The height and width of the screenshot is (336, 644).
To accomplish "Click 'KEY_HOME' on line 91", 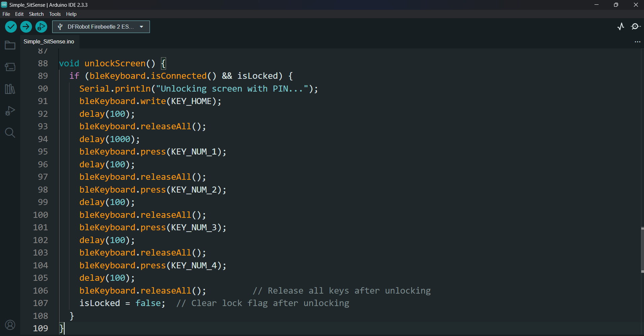I will tap(191, 101).
